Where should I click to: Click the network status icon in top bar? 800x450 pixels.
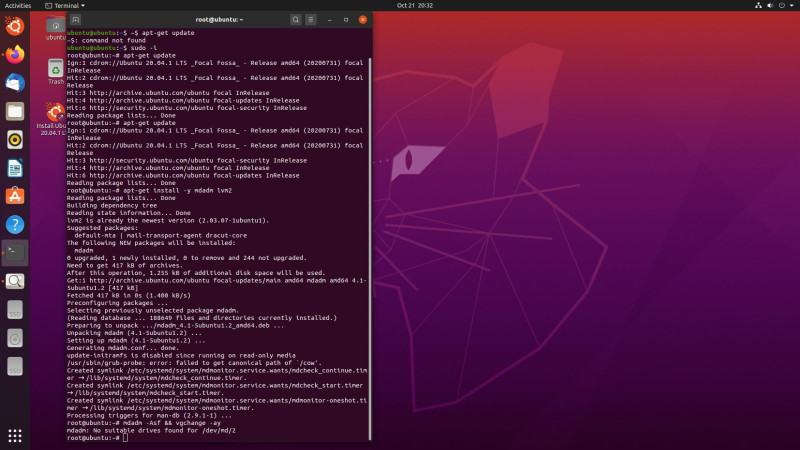(x=758, y=5)
